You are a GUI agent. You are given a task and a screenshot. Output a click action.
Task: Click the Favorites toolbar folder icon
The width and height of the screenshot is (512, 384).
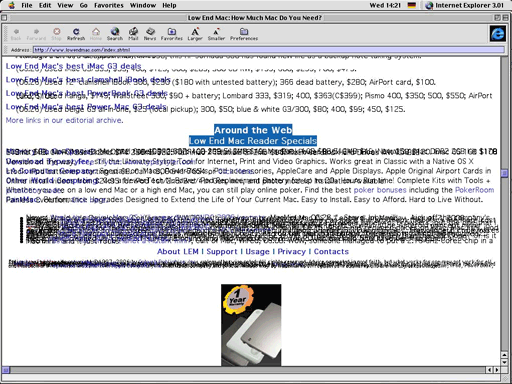[172, 34]
